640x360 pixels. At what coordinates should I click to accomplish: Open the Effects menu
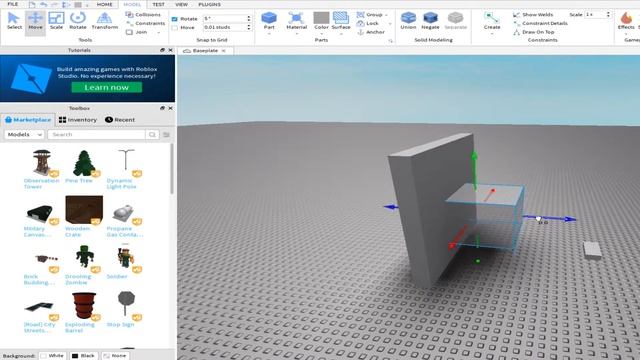[626, 20]
